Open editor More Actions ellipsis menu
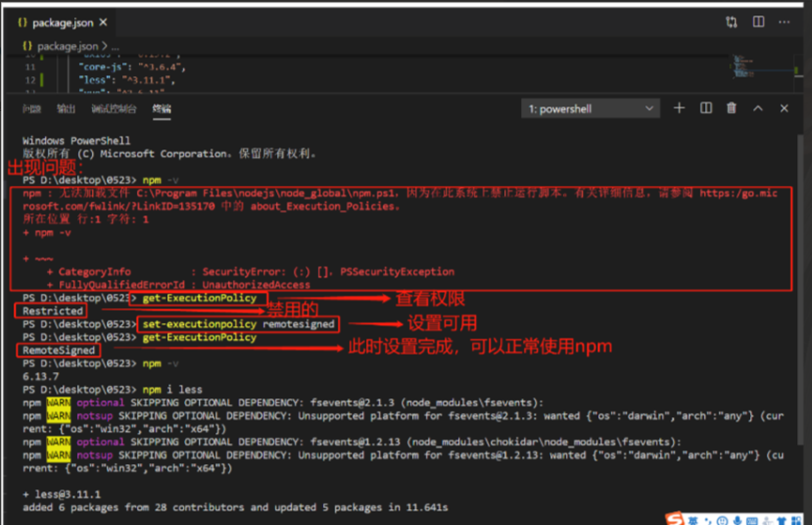This screenshot has width=812, height=525. [784, 22]
